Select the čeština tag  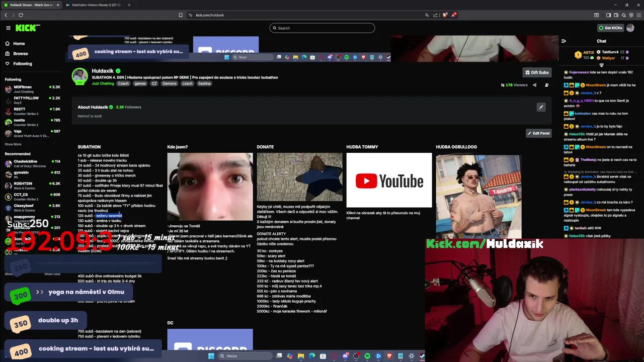coord(204,83)
